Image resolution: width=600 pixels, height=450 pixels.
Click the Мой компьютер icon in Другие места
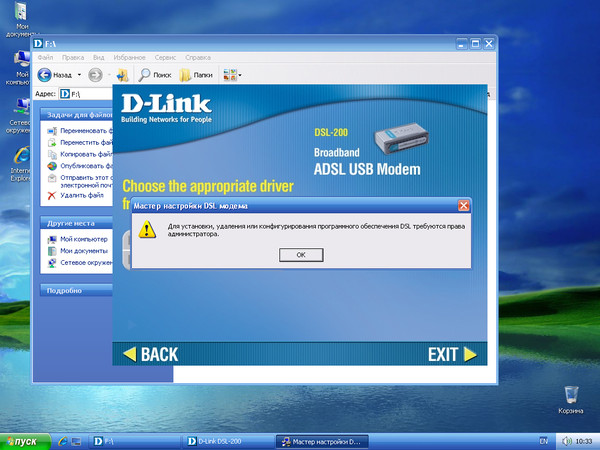52,240
